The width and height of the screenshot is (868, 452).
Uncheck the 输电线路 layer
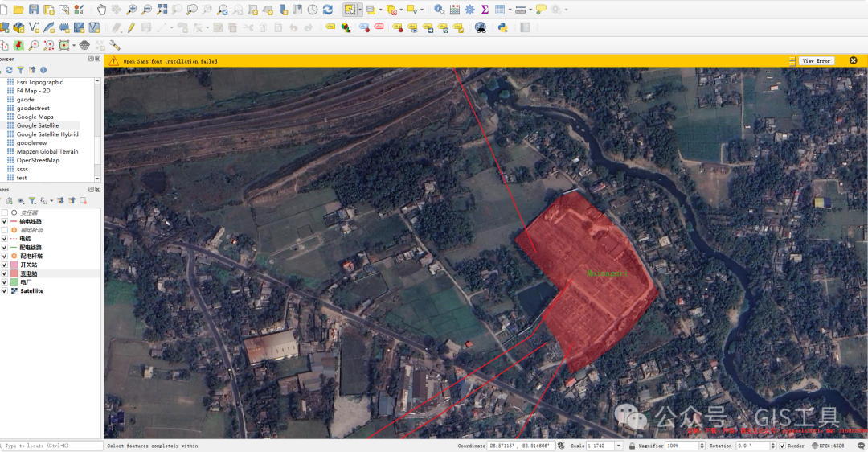[5, 221]
